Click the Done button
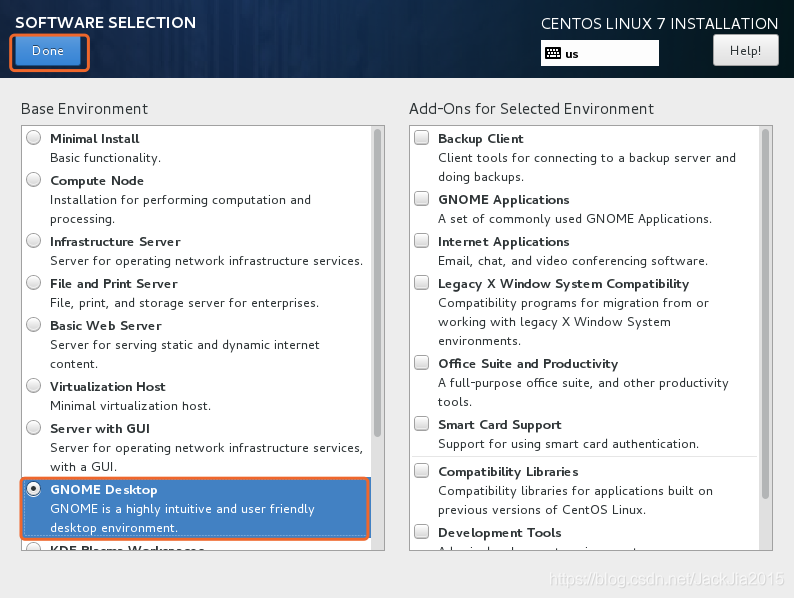 pos(48,51)
